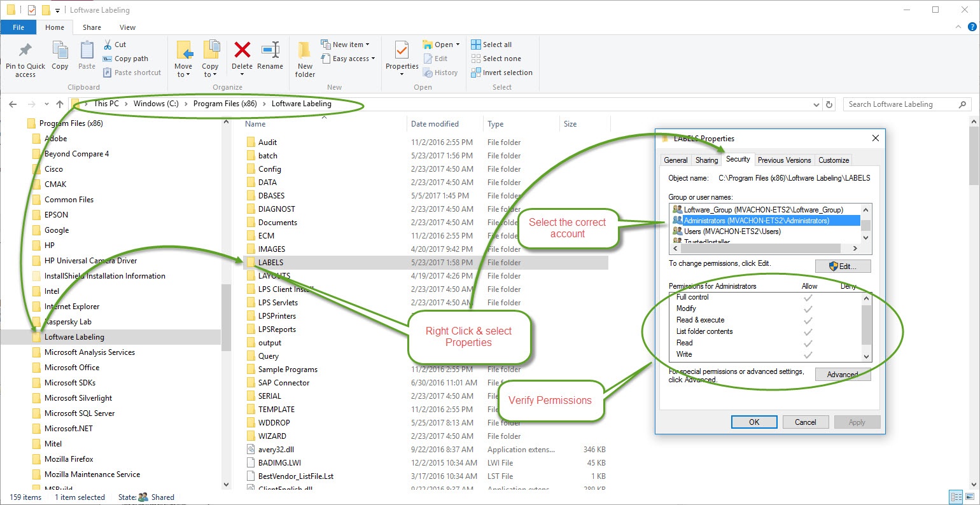Click the permissions list scrollbar
This screenshot has width=980, height=505.
click(866, 326)
